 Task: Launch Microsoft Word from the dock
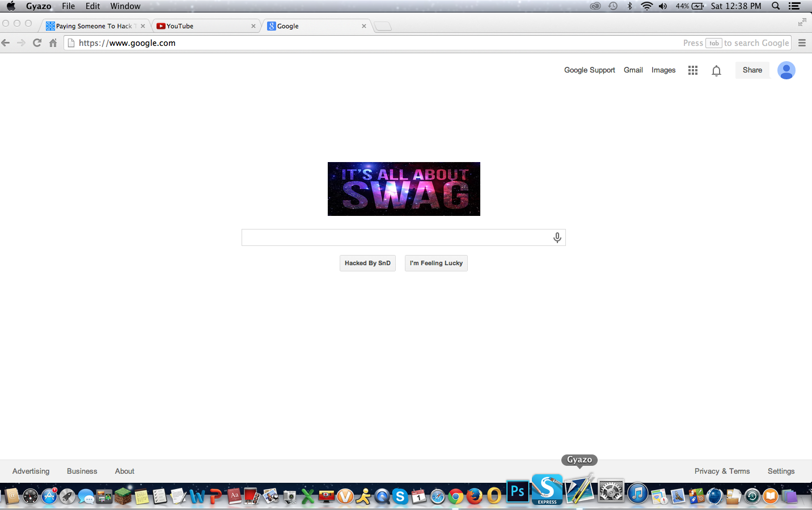coord(197,496)
